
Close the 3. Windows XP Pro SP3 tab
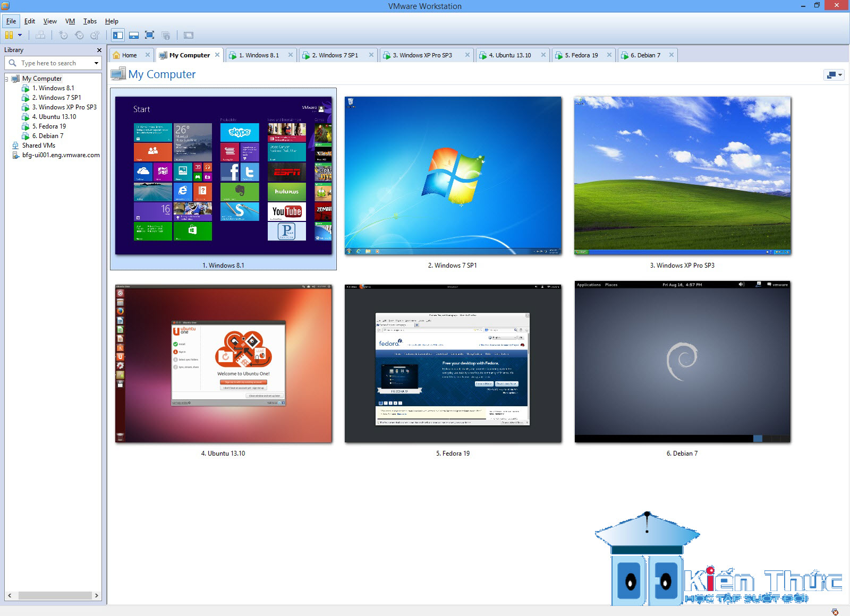coord(467,55)
